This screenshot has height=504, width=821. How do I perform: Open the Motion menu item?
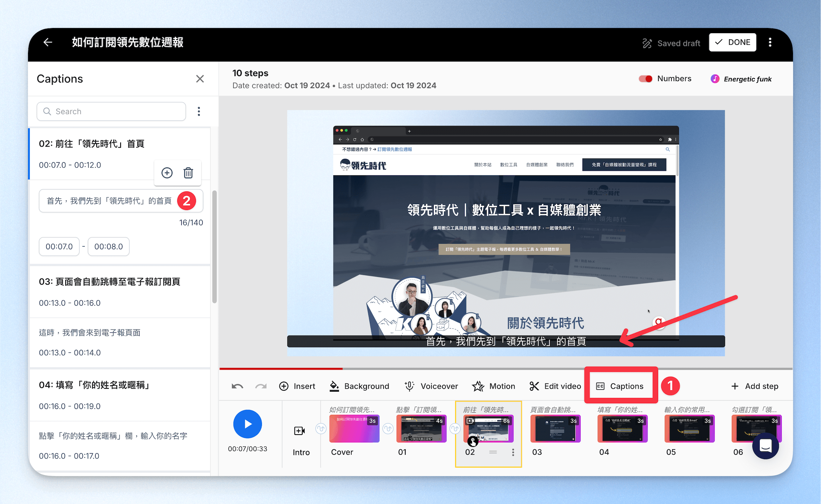tap(493, 386)
